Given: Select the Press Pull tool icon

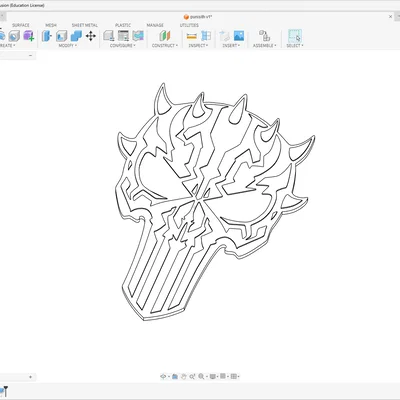Looking at the screenshot, I should [47, 36].
